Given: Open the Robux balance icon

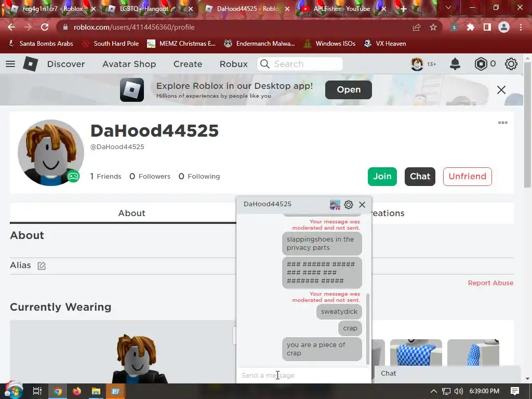Looking at the screenshot, I should pyautogui.click(x=481, y=64).
